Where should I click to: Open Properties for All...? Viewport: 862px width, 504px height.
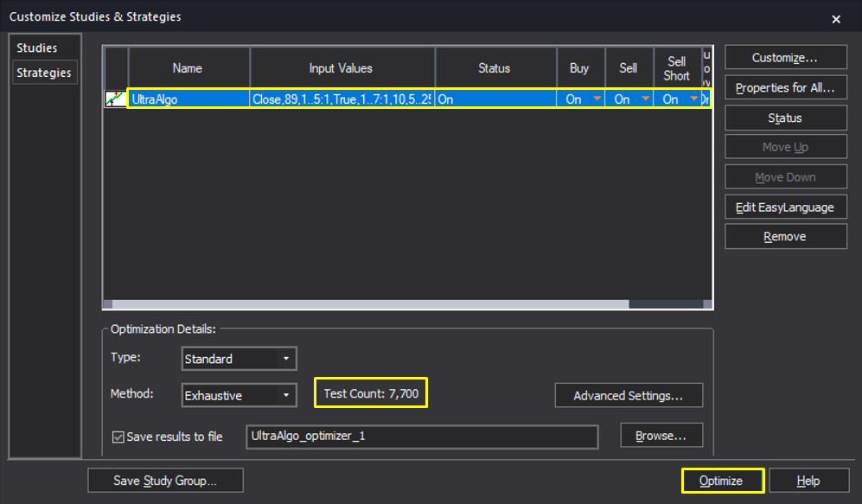[x=786, y=88]
